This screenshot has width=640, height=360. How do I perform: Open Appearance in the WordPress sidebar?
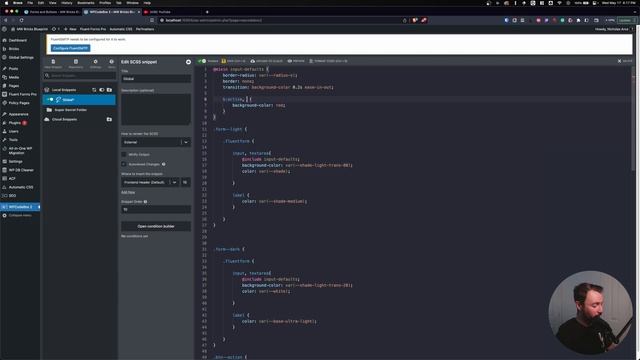18,114
